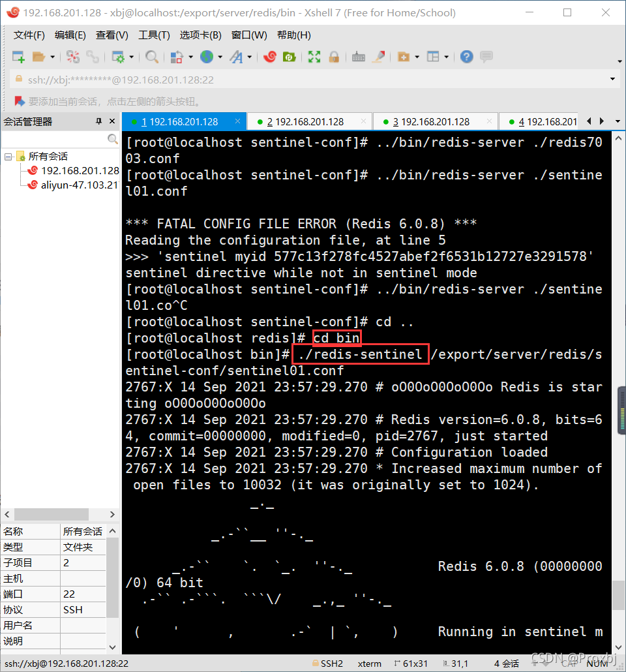Collapse the 所有会话 tree node

[8, 157]
